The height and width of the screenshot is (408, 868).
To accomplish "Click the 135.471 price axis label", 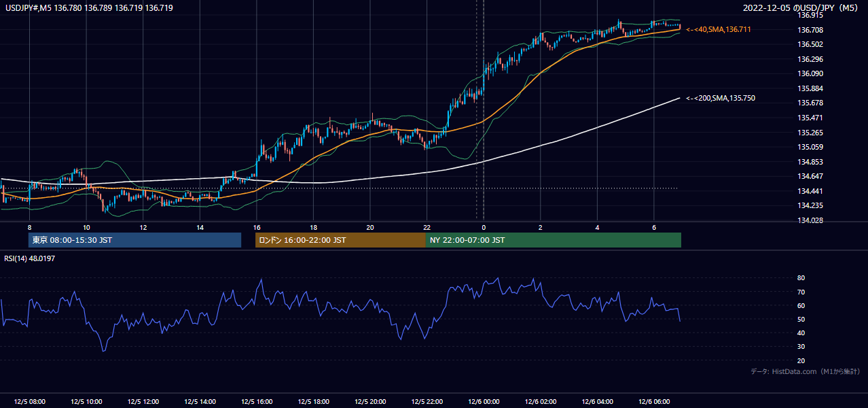I will pyautogui.click(x=810, y=118).
